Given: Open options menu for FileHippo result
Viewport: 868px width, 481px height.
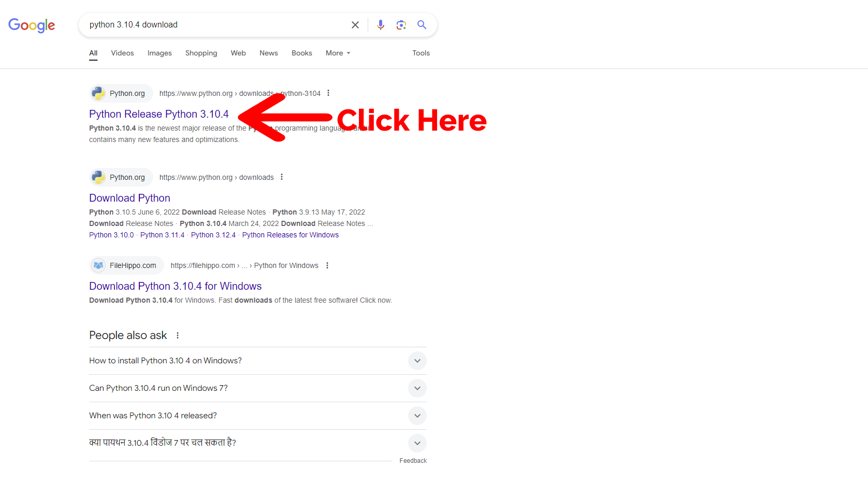Looking at the screenshot, I should (x=327, y=265).
